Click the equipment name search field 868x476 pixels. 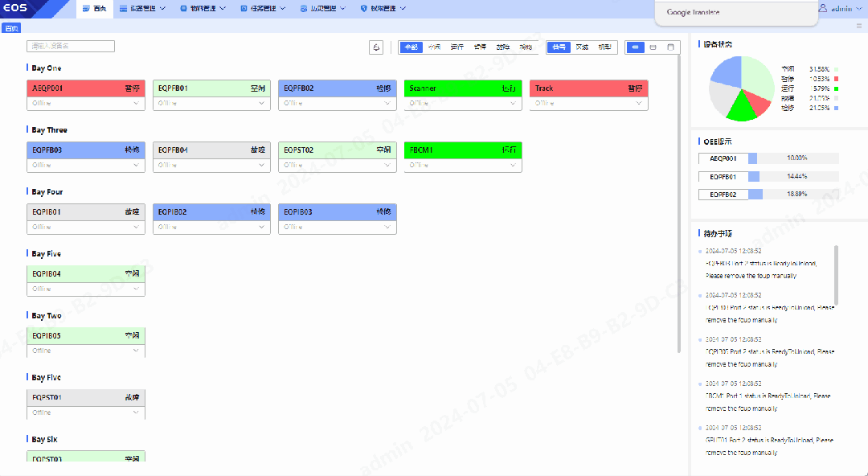(71, 47)
